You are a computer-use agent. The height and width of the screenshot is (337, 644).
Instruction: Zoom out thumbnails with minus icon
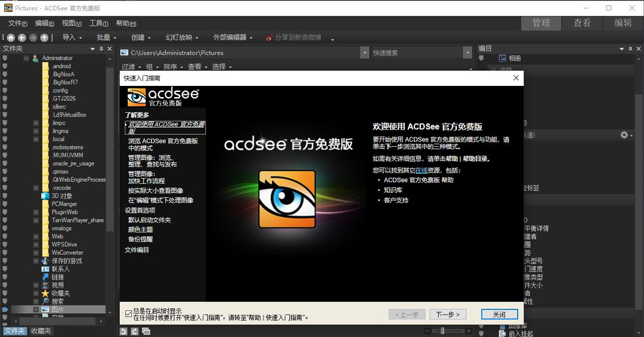click(x=427, y=331)
